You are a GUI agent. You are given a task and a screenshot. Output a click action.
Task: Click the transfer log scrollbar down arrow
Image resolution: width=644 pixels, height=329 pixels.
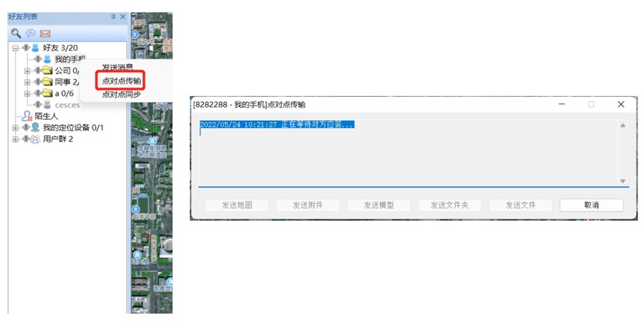pos(623,181)
